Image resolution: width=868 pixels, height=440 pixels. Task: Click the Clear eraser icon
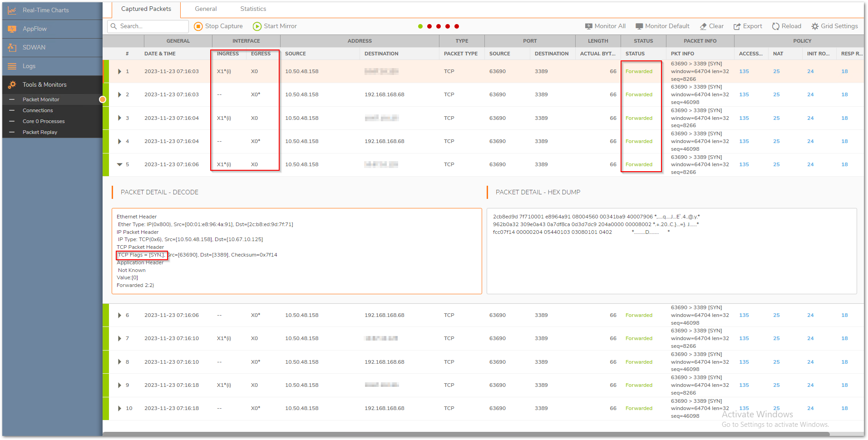703,26
